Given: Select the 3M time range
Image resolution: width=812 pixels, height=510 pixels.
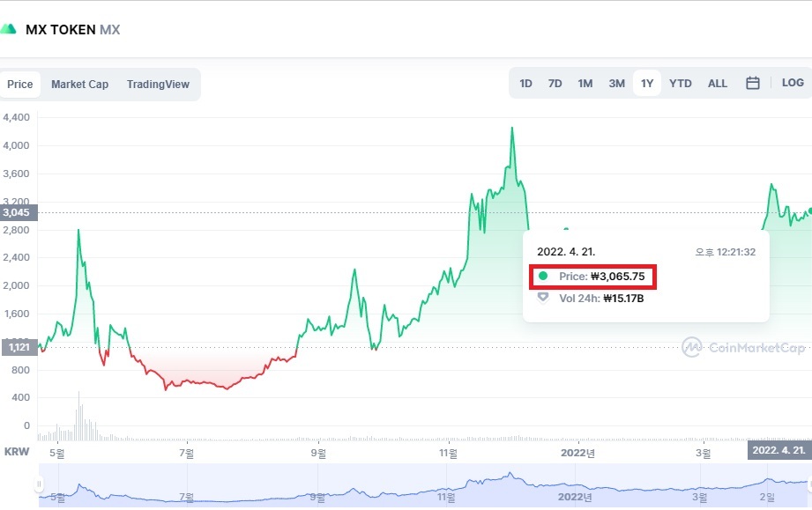Looking at the screenshot, I should [x=616, y=84].
